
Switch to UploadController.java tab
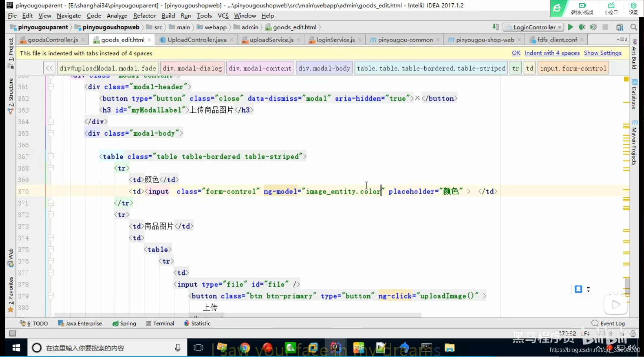197,40
